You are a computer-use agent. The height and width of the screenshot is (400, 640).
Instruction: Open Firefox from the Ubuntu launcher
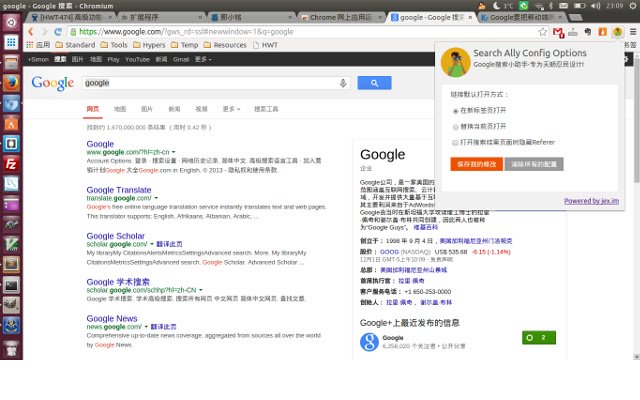(x=11, y=83)
